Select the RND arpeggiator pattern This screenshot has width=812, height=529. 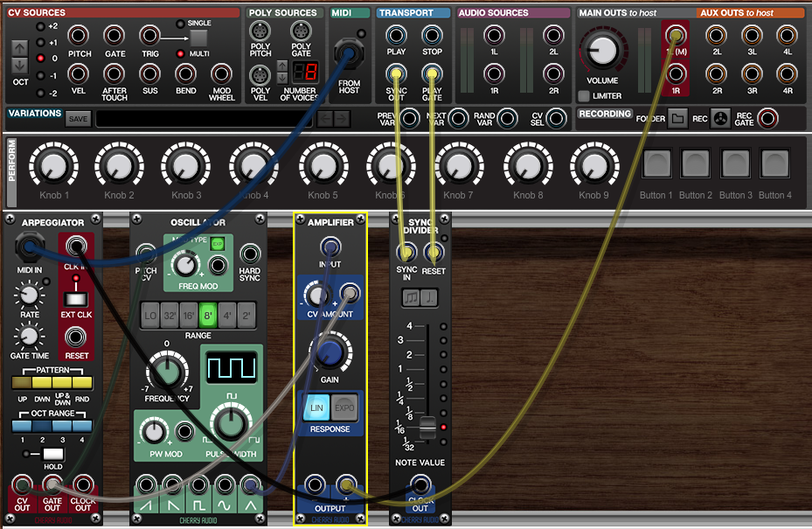click(x=82, y=383)
